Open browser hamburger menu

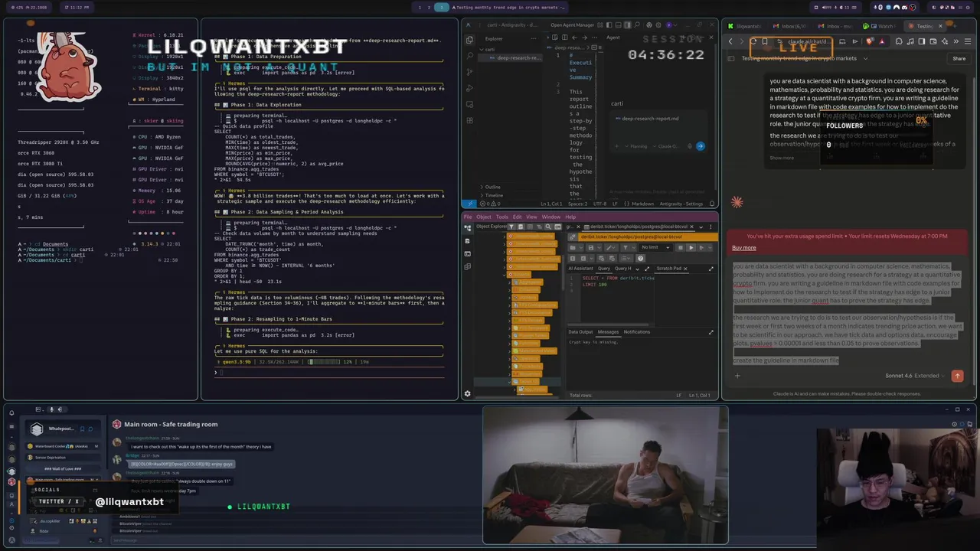click(968, 41)
